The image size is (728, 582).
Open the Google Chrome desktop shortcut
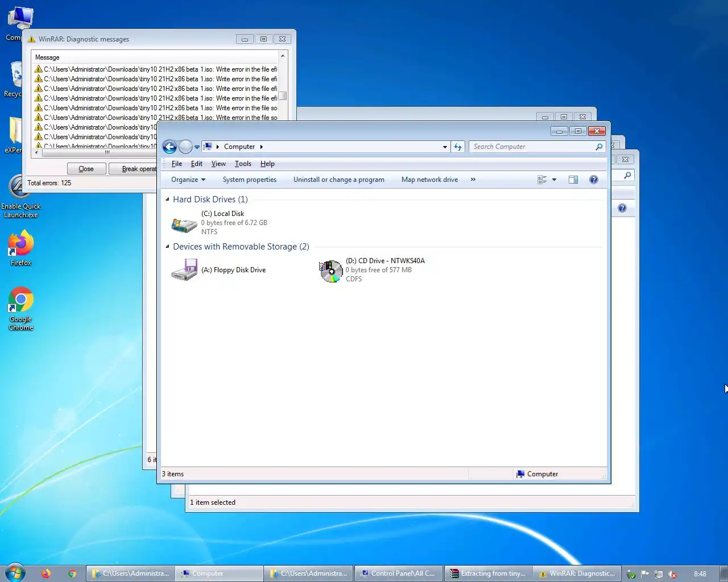21,309
